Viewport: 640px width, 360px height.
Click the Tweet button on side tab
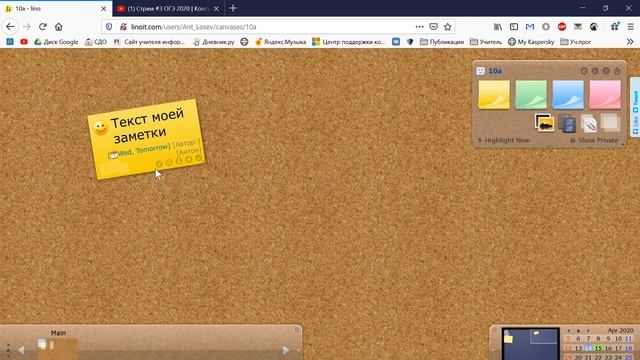(635, 101)
